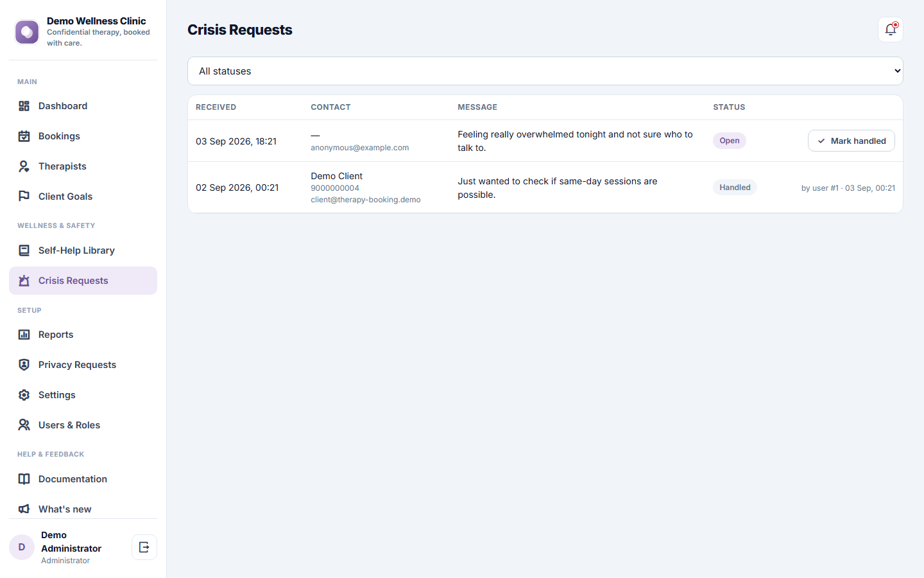The image size is (924, 578).
Task: Click the logout icon button
Action: coord(144,547)
